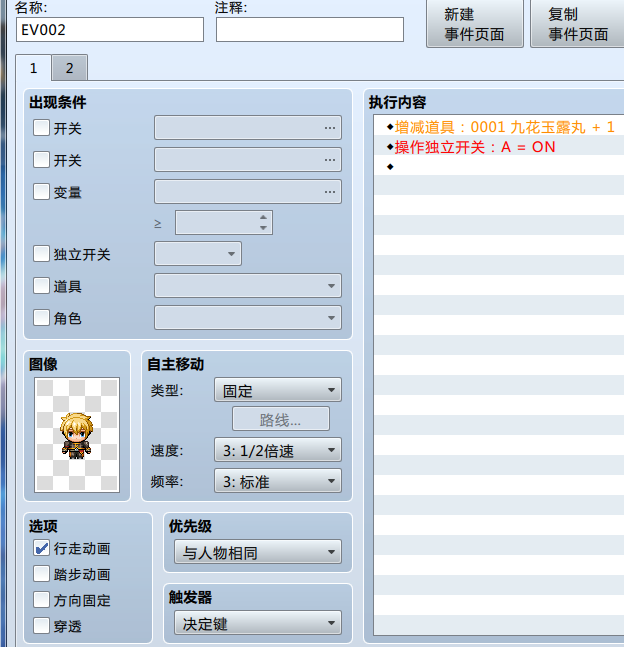Click the variable value spinner field
The image size is (624, 647).
224,222
